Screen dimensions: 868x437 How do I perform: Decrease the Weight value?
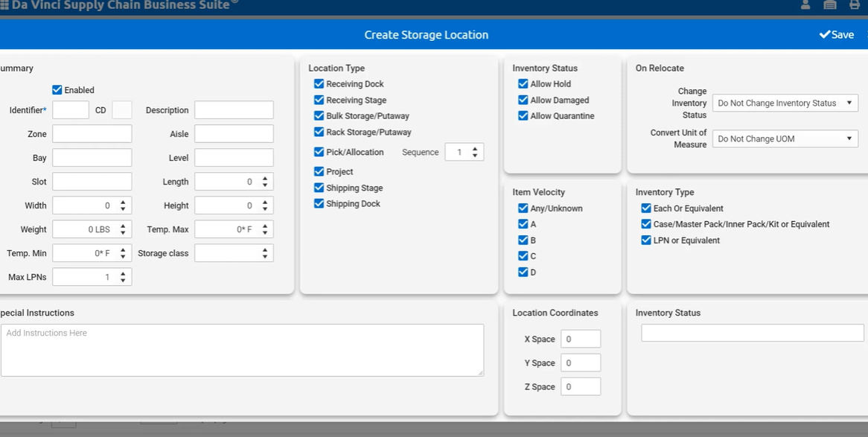click(123, 233)
